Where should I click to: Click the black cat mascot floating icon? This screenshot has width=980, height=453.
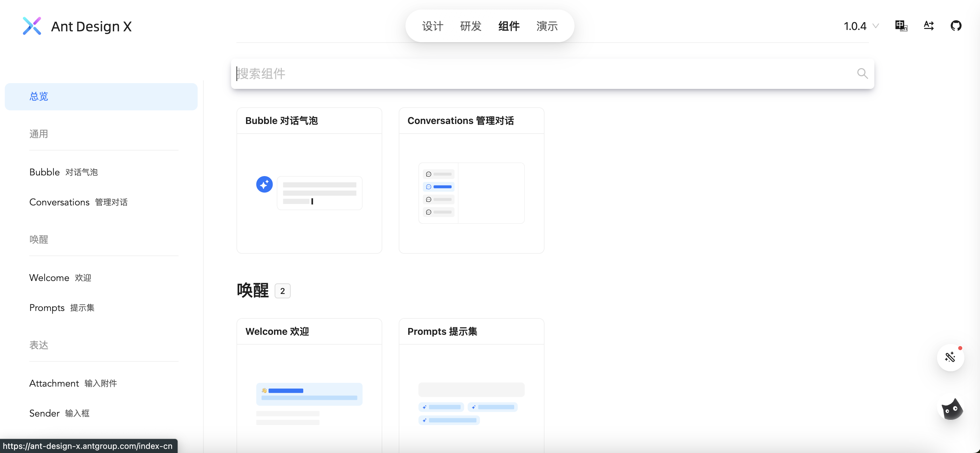point(951,409)
